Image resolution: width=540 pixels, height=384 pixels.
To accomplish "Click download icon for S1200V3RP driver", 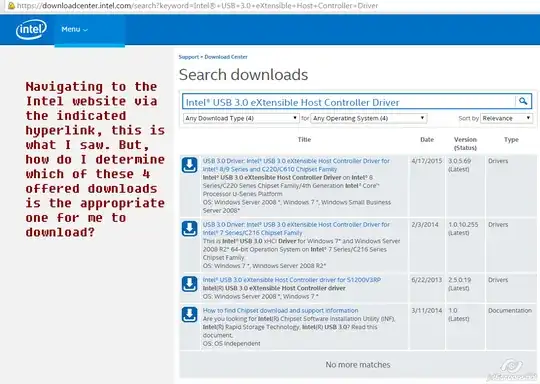I will tap(189, 284).
